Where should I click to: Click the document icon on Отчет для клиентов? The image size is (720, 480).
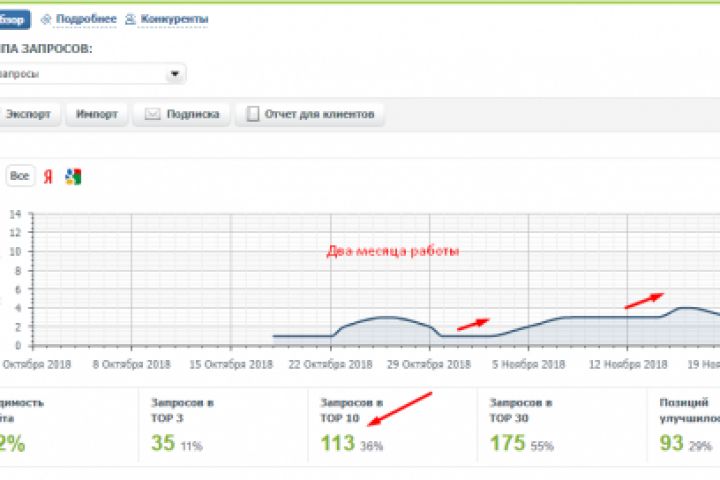(253, 114)
